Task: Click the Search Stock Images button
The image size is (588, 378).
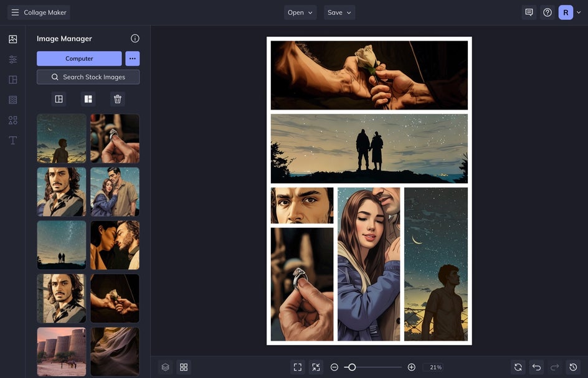Action: pyautogui.click(x=88, y=77)
